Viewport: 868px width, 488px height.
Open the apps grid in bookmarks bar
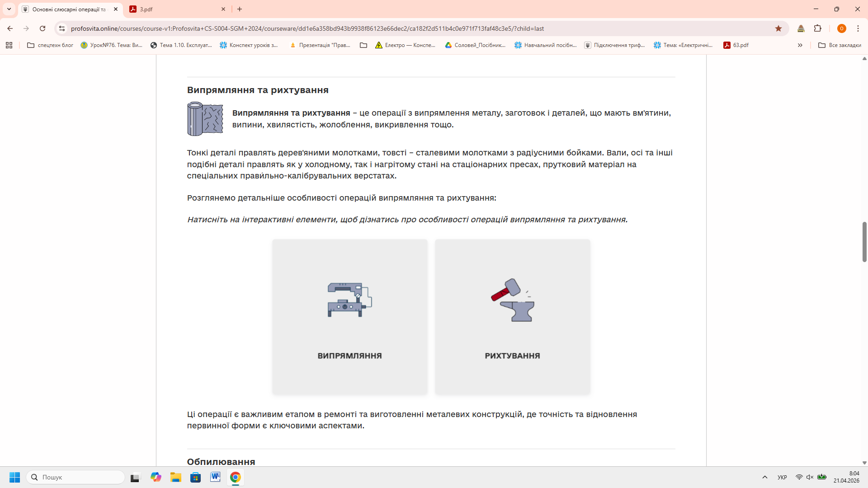(9, 45)
